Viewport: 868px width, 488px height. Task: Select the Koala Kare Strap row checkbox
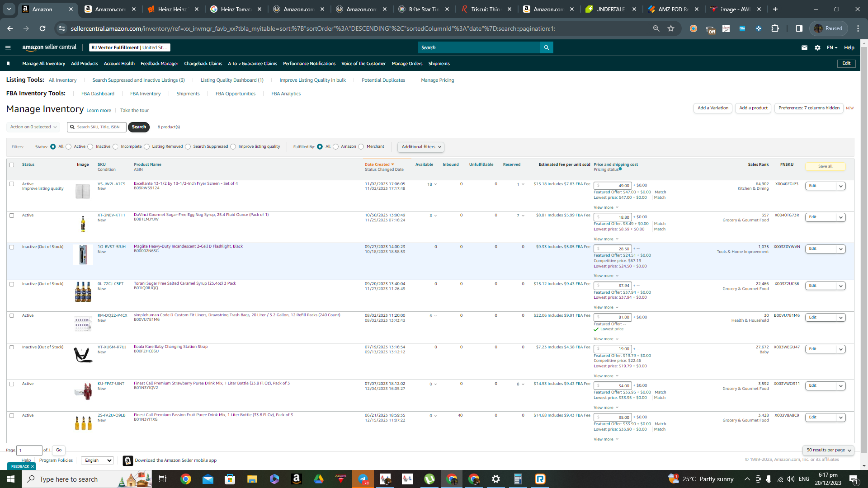[12, 347]
